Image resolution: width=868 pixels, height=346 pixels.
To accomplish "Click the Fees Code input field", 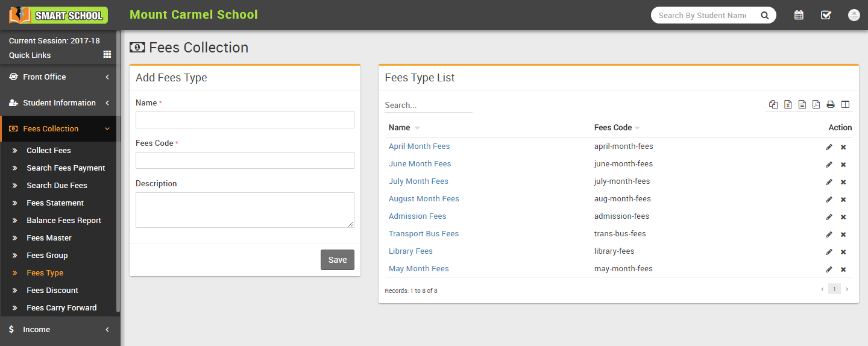I will pyautogui.click(x=245, y=160).
